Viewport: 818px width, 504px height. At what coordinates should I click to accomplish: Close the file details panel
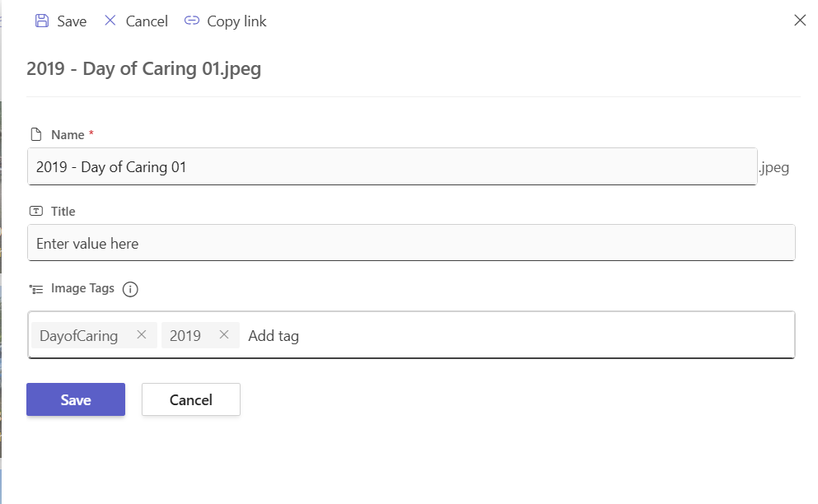tap(799, 21)
